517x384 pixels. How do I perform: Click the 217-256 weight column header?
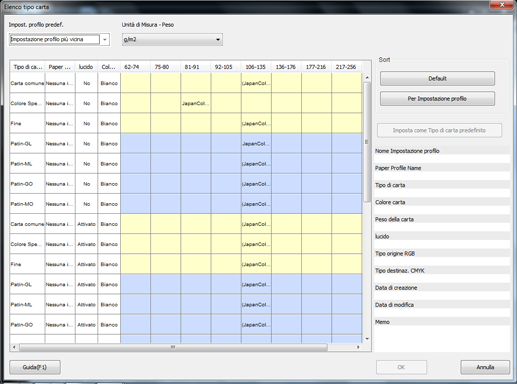(347, 67)
